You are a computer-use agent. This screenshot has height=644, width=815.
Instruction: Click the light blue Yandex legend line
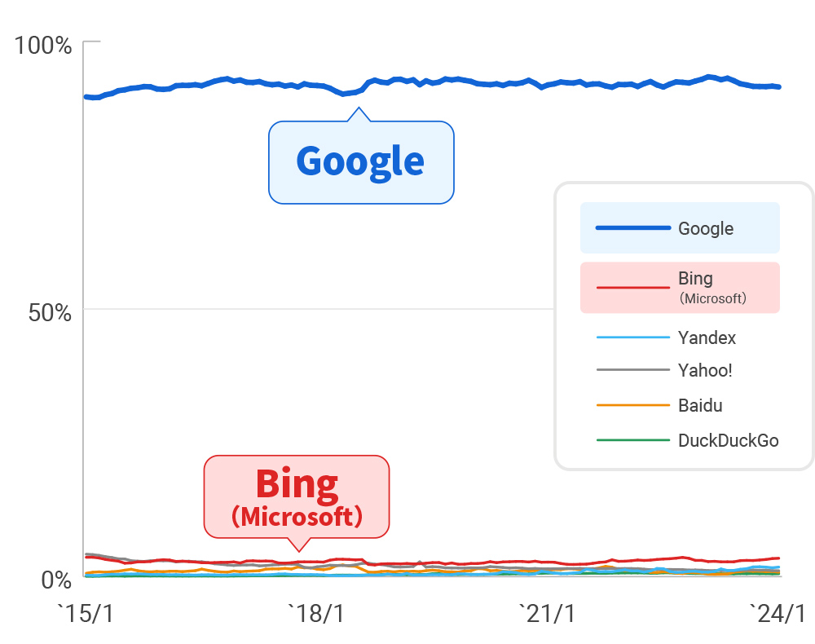632,337
